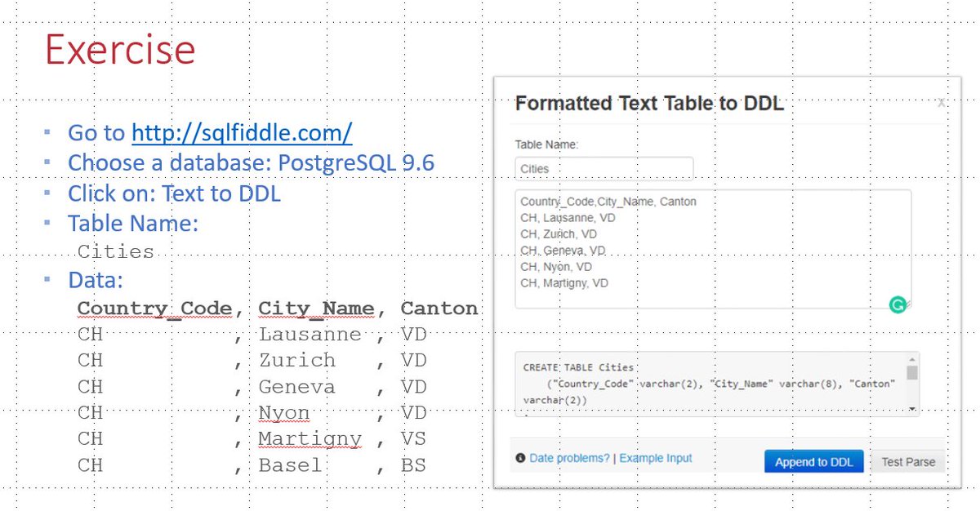Click the 'Table Name:' label in dialog
Image resolution: width=980 pixels, height=511 pixels.
pyautogui.click(x=546, y=144)
